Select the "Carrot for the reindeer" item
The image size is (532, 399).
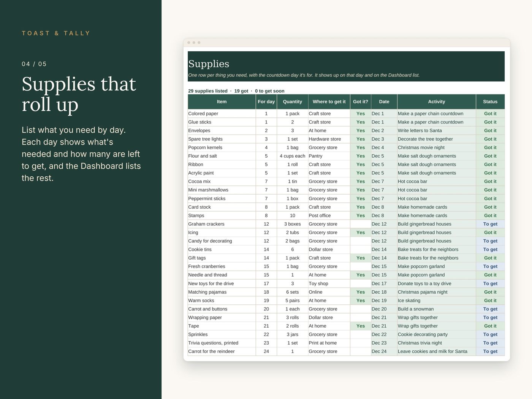click(222, 351)
